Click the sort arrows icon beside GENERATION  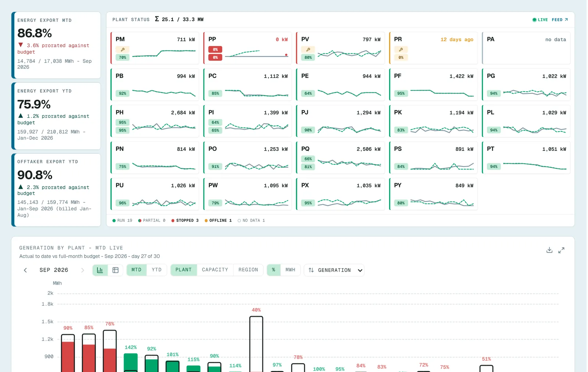pyautogui.click(x=311, y=270)
